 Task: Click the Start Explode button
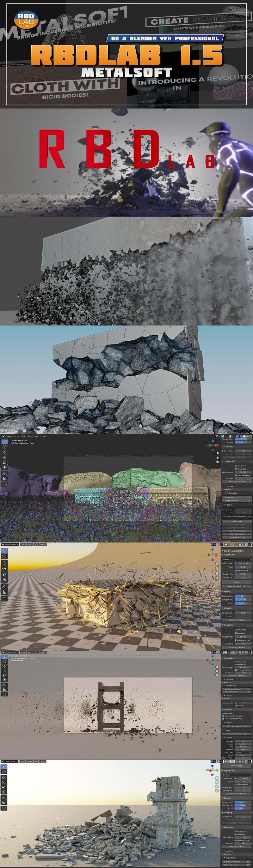coord(237,766)
